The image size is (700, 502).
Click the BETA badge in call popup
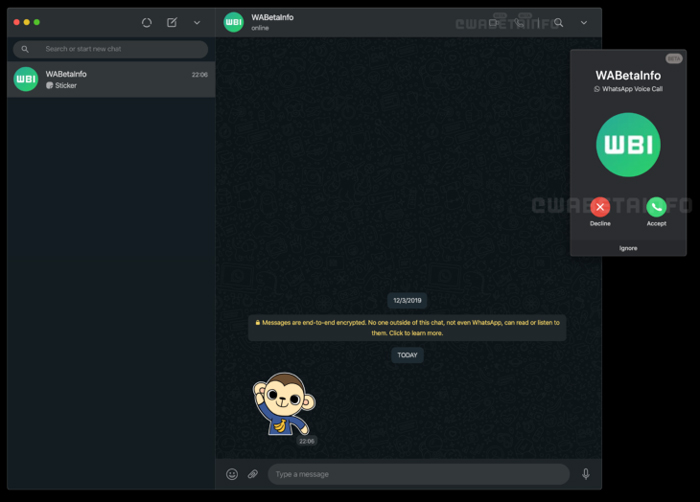click(x=674, y=59)
